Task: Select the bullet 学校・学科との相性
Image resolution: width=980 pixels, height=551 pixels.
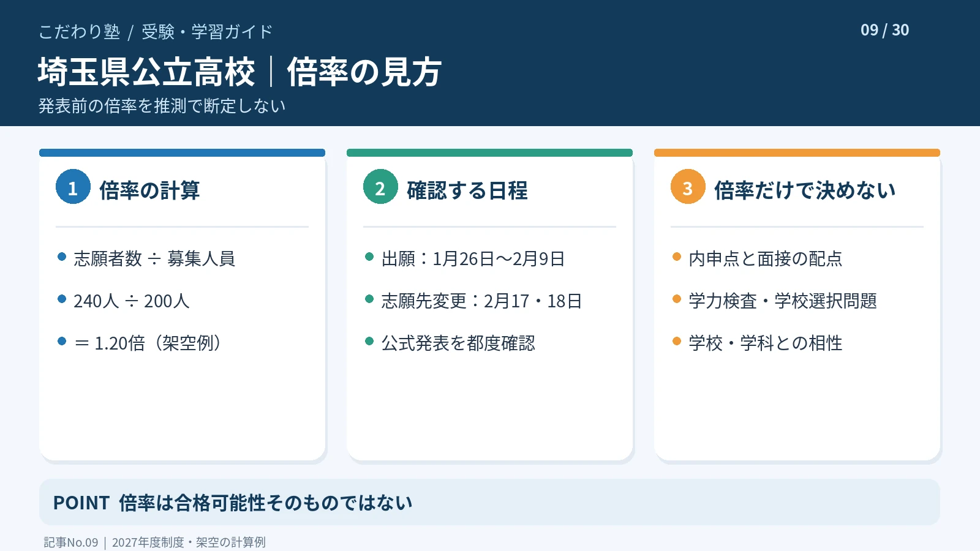Action: (x=766, y=343)
